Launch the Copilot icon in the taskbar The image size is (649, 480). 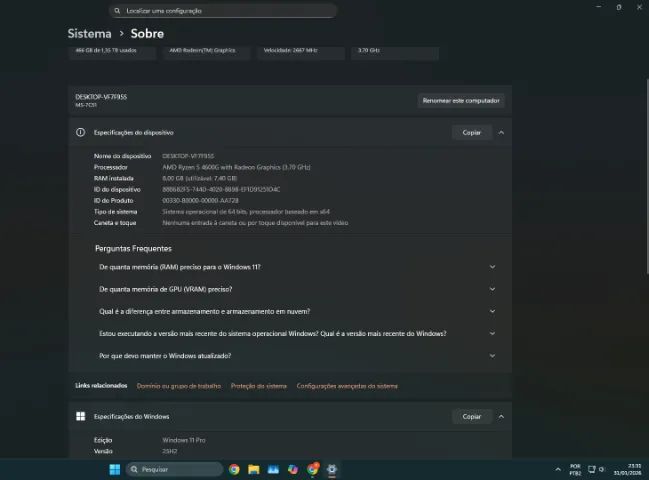[293, 469]
